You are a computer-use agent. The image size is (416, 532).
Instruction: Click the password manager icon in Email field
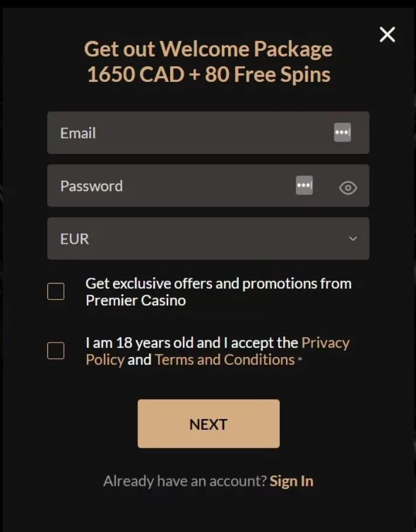tap(342, 133)
